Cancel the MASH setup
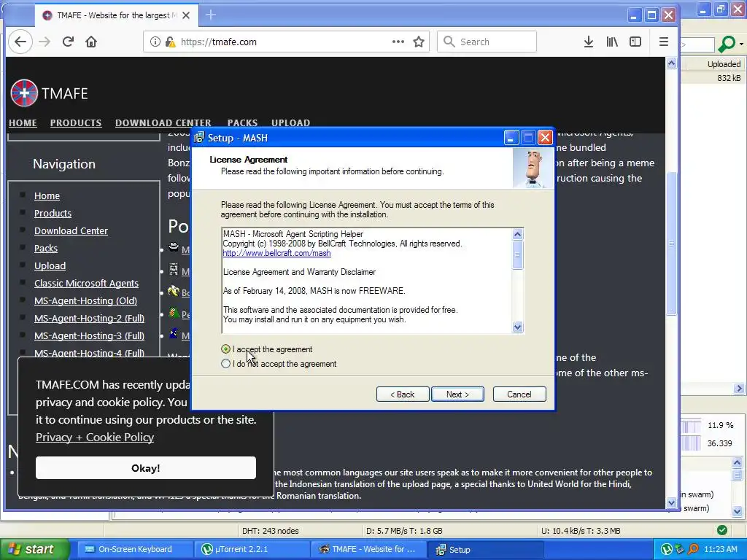This screenshot has width=747, height=560. pyautogui.click(x=519, y=394)
